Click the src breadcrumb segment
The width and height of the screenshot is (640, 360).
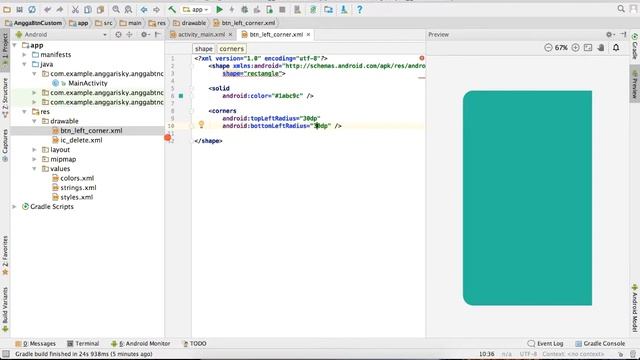[x=104, y=23]
